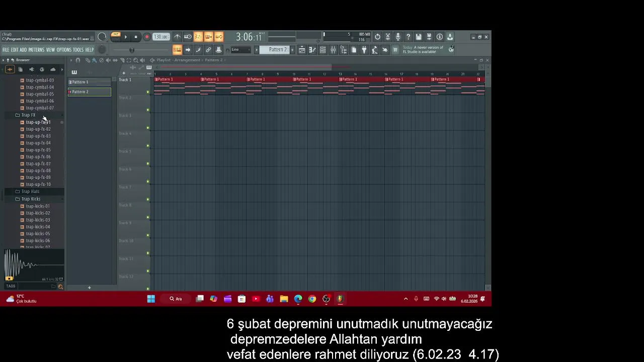Click the save project floppy icon
Image resolution: width=644 pixels, height=362 pixels.
(x=419, y=37)
